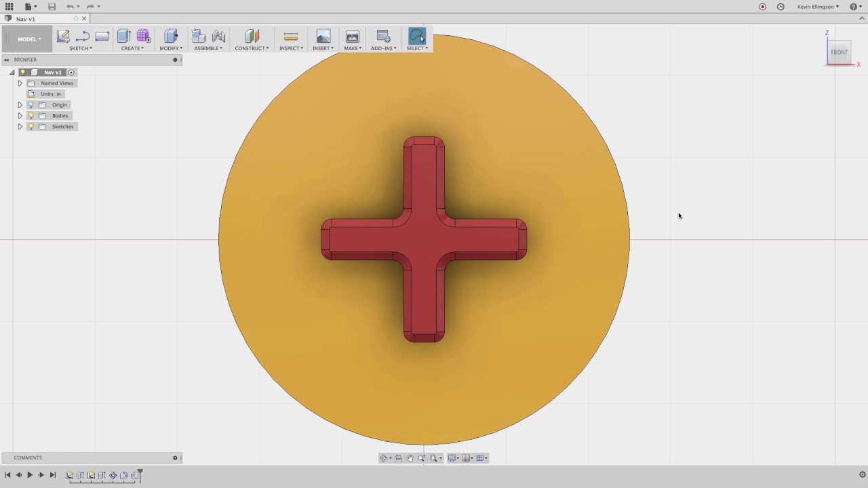Choose the Extrude tool
This screenshot has height=488, width=868.
point(123,37)
